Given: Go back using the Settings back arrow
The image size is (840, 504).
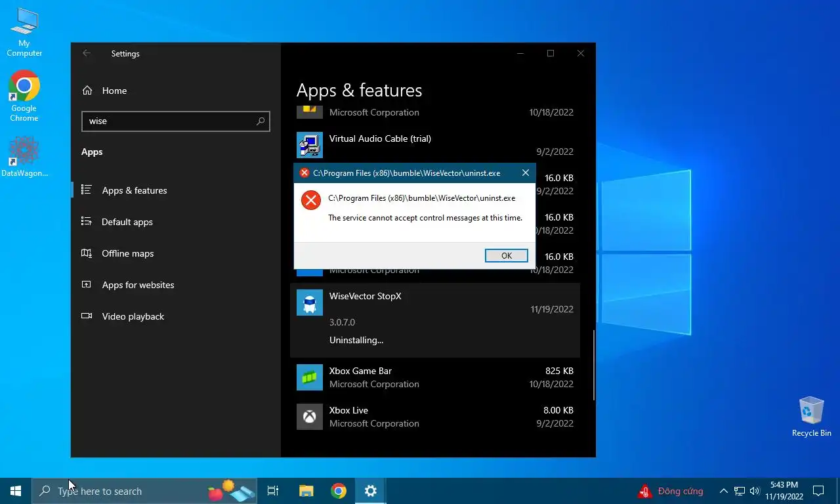Looking at the screenshot, I should pos(87,54).
